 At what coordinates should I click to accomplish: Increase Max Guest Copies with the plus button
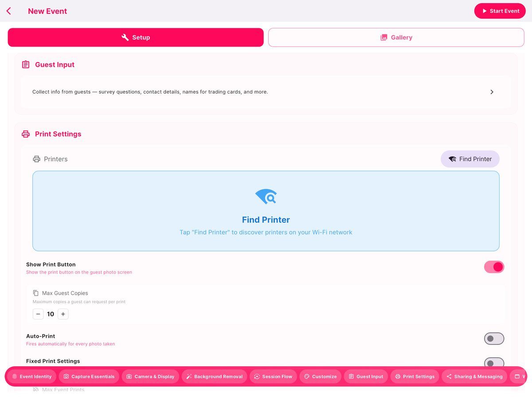point(63,314)
